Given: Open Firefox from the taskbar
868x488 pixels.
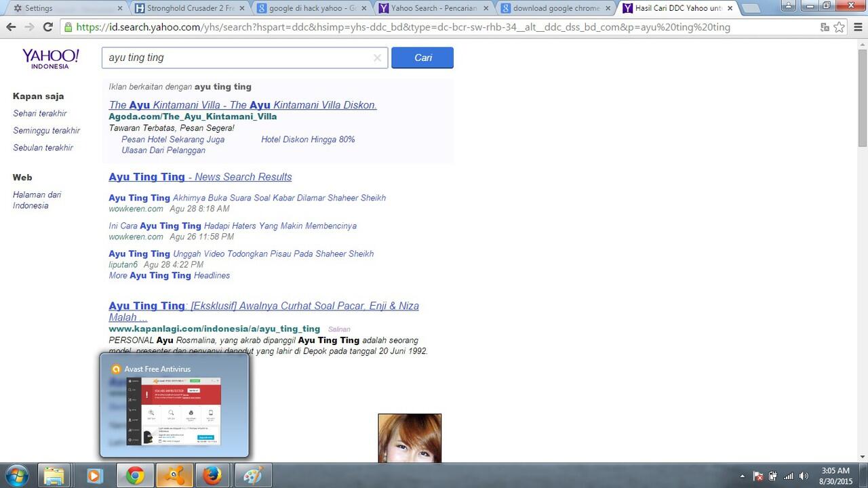Looking at the screenshot, I should [x=213, y=476].
